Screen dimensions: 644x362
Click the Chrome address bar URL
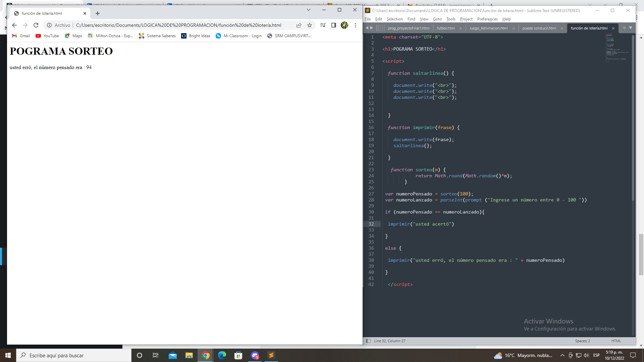pos(178,25)
